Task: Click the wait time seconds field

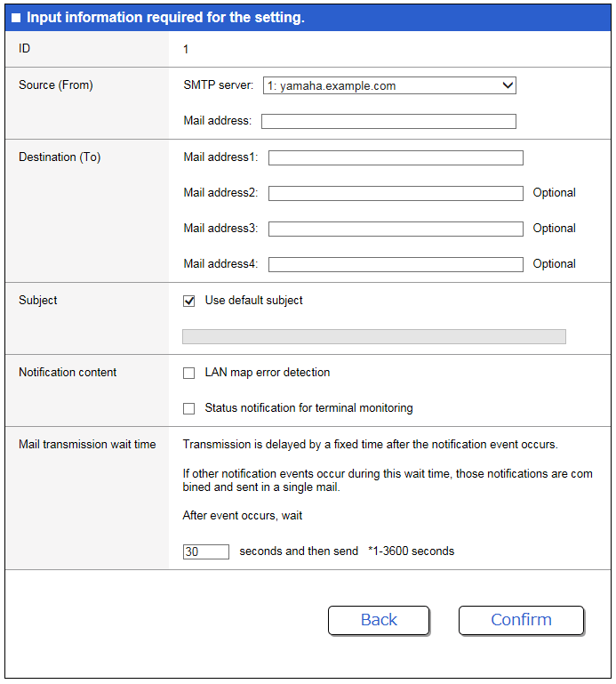Action: coord(205,551)
